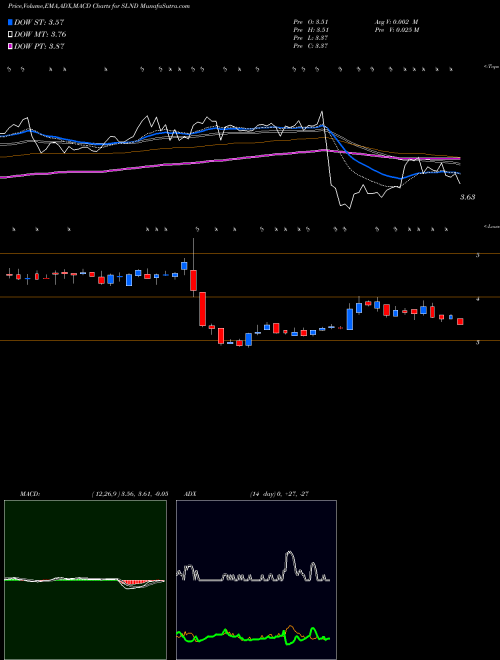Click the last red candlestick on the right
The width and height of the screenshot is (500, 660).
coord(460,322)
